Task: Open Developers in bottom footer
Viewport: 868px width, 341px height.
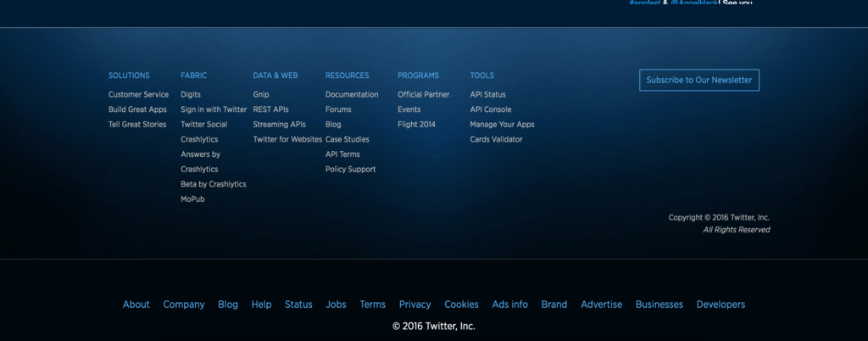Action: [x=721, y=305]
